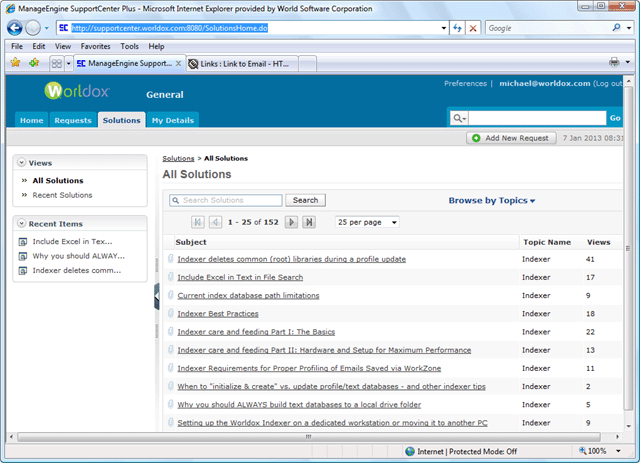Click the Add New Request button
Screen dimensions: 640x463
(511, 138)
